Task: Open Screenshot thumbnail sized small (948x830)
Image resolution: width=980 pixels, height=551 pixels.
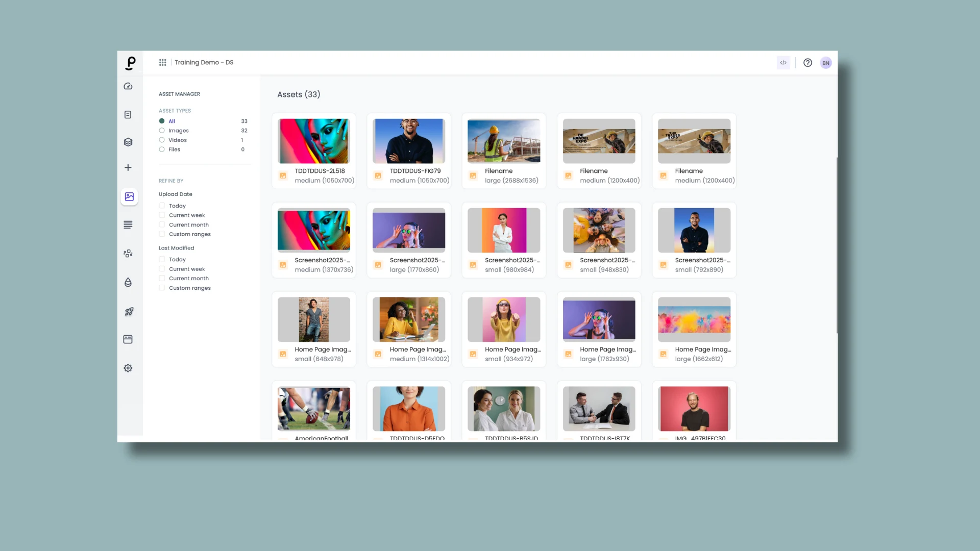Action: (599, 230)
